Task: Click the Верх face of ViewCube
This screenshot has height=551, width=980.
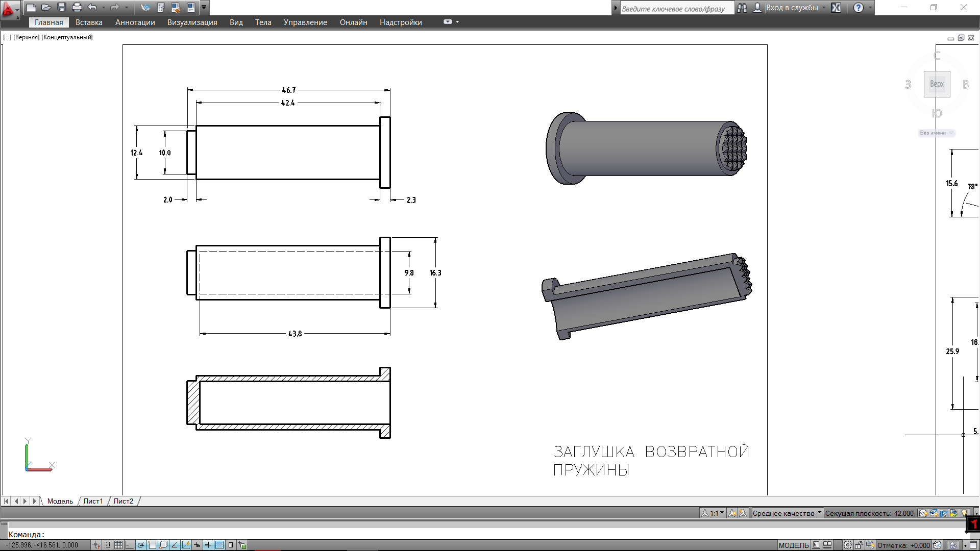Action: [937, 84]
